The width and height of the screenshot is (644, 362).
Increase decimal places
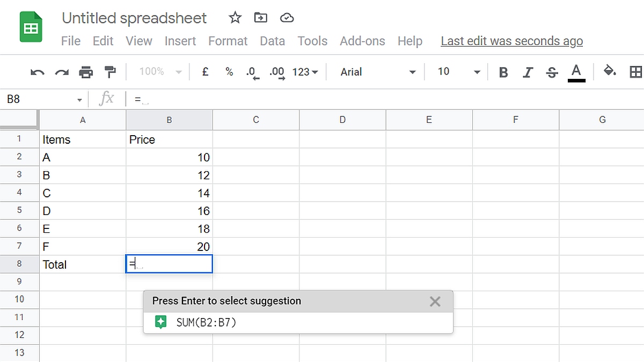(x=276, y=71)
